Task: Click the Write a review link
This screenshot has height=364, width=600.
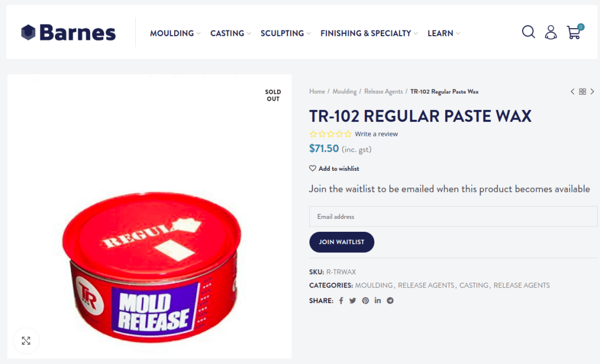Action: coord(376,134)
